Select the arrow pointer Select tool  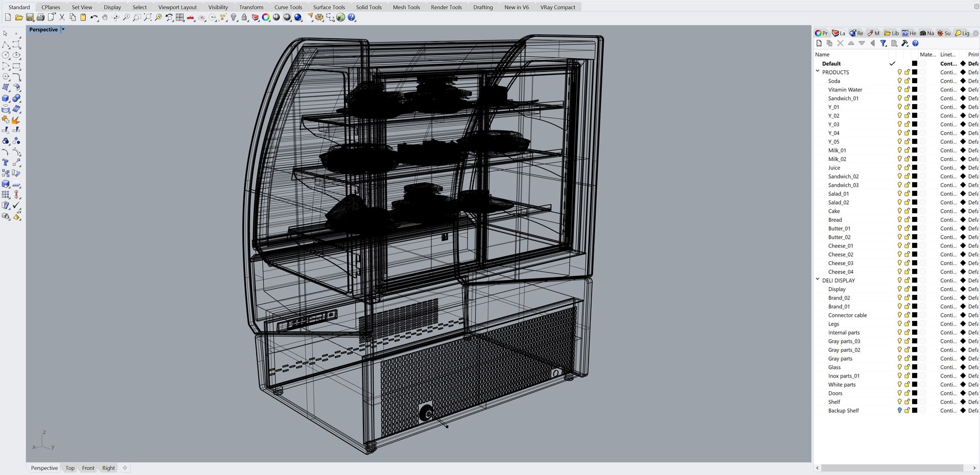click(6, 34)
